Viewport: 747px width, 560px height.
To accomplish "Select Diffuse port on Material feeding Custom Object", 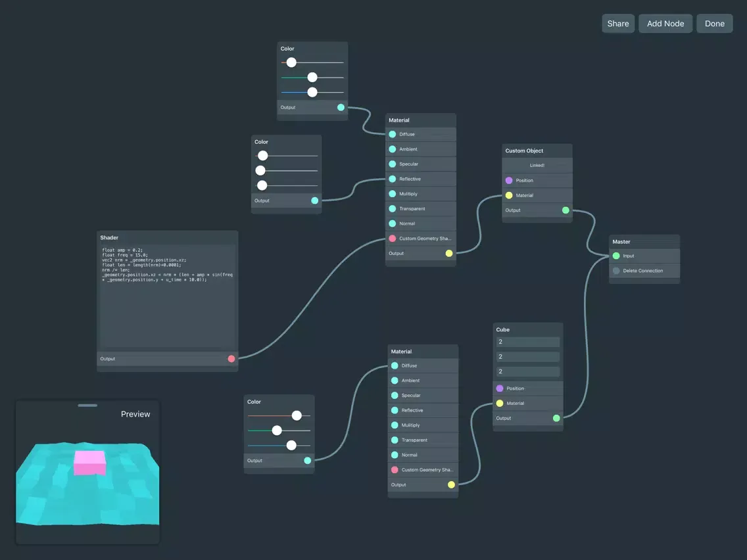I will (x=392, y=134).
